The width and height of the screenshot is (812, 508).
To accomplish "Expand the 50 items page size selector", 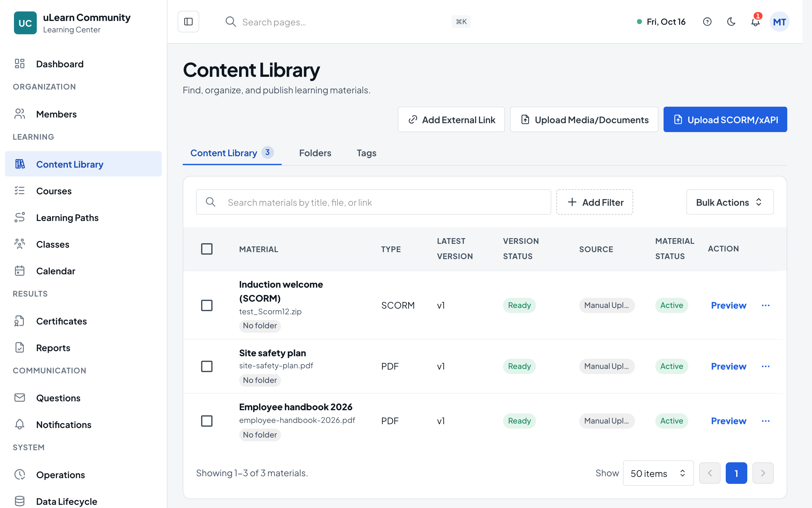I will click(658, 473).
